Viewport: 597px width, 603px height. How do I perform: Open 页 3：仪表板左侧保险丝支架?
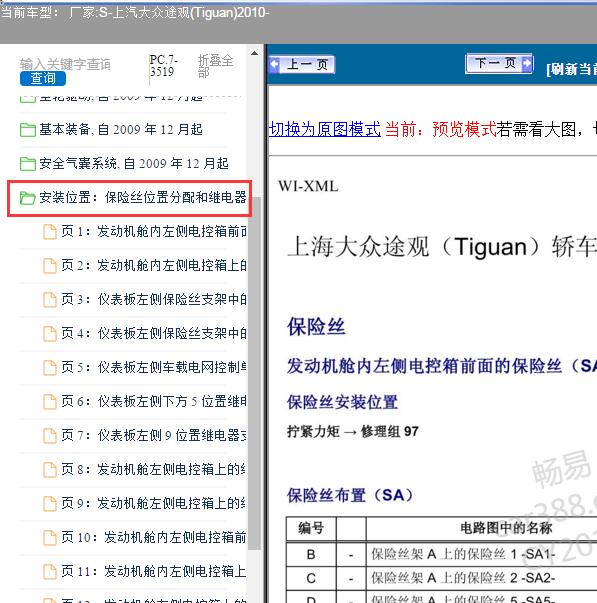(x=154, y=299)
